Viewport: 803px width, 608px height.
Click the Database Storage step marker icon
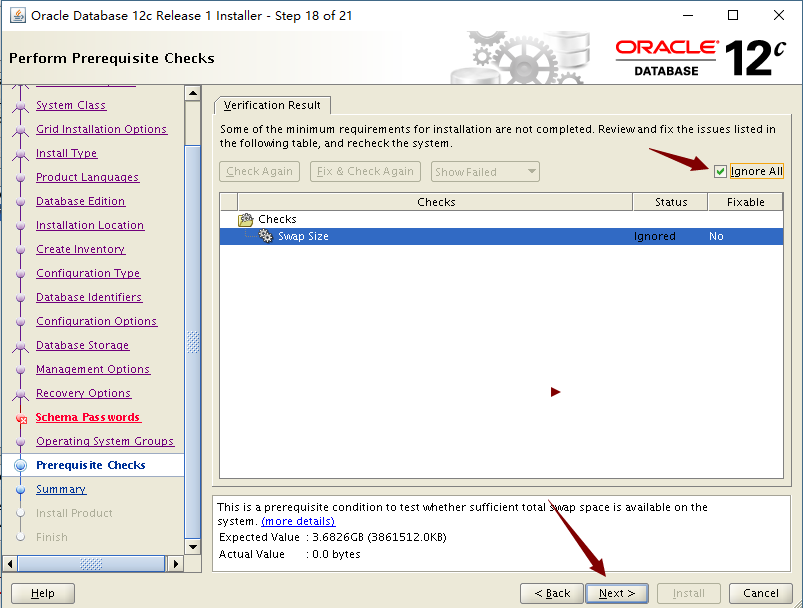coord(20,346)
